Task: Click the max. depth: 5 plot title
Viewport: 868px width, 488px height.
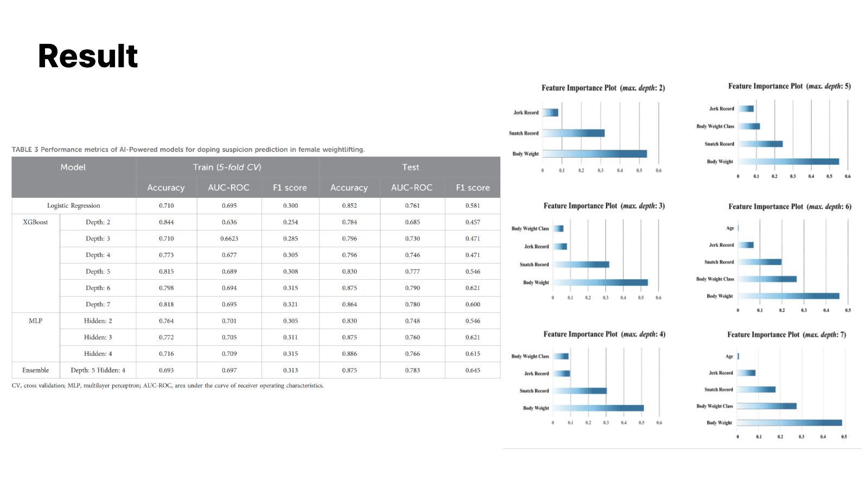Action: [789, 86]
